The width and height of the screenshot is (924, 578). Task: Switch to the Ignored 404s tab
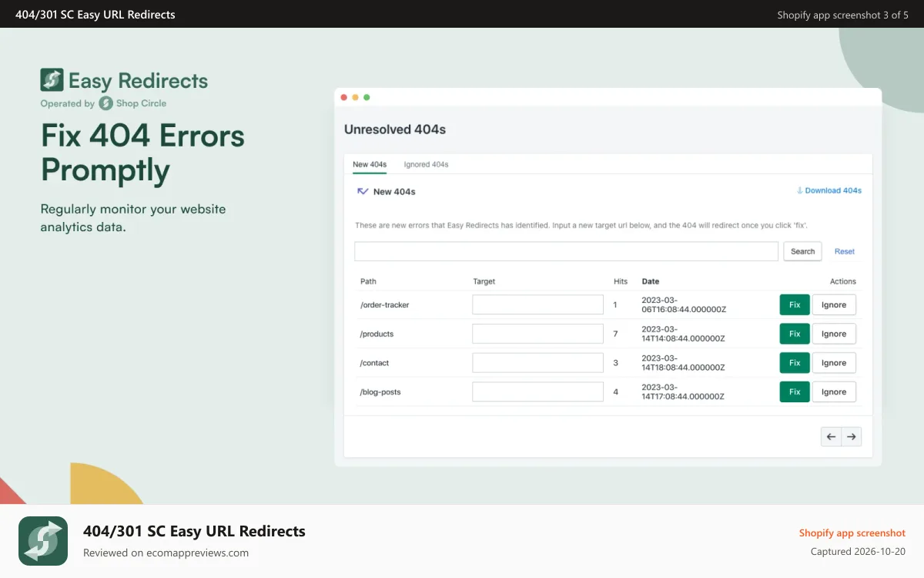coord(426,164)
